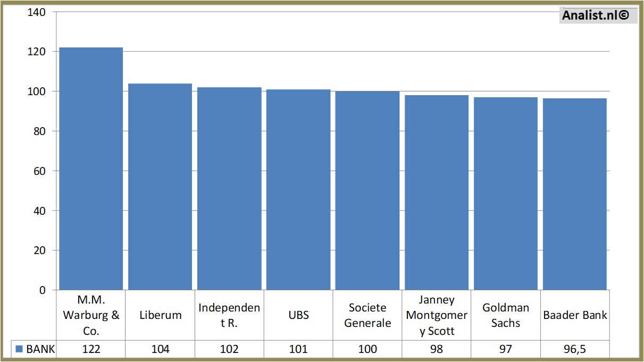The image size is (644, 362).
Task: Click the BANK legend series label
Action: tap(40, 349)
